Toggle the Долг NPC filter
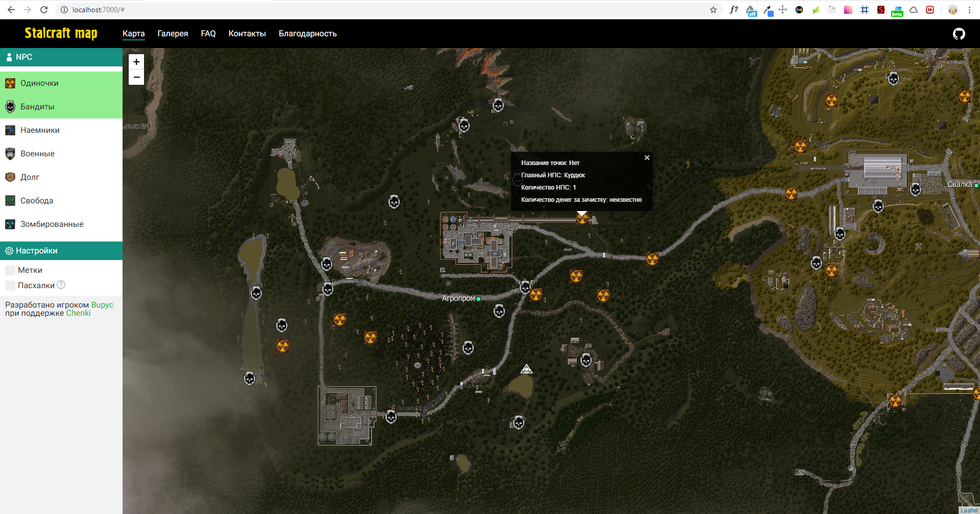The height and width of the screenshot is (514, 980). (61, 177)
